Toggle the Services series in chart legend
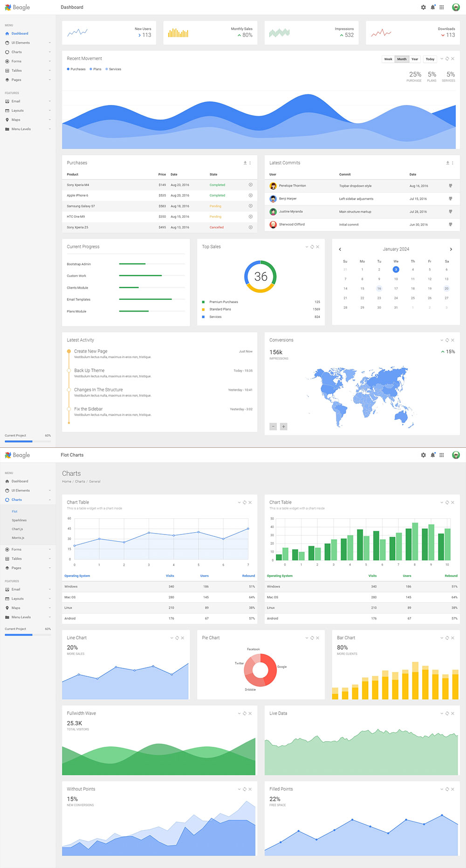This screenshot has width=466, height=868. tap(113, 69)
